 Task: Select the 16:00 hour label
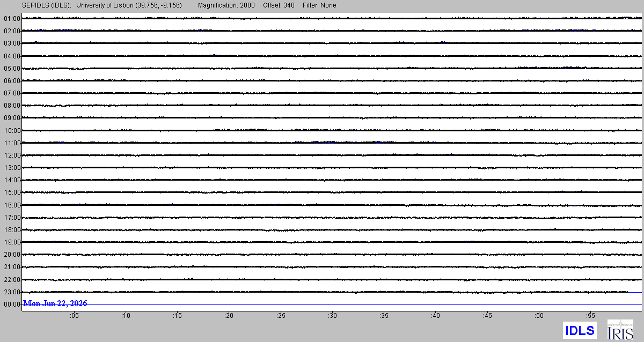coord(12,205)
